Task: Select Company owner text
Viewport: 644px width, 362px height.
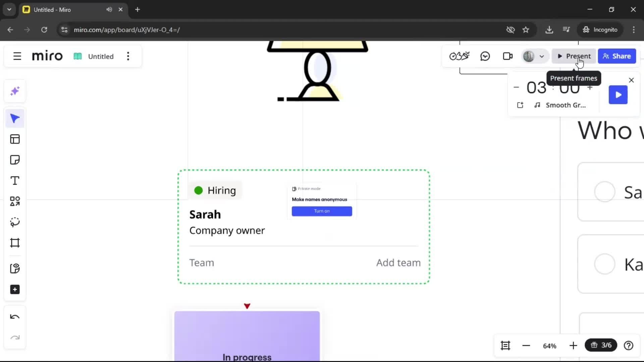Action: tap(227, 231)
